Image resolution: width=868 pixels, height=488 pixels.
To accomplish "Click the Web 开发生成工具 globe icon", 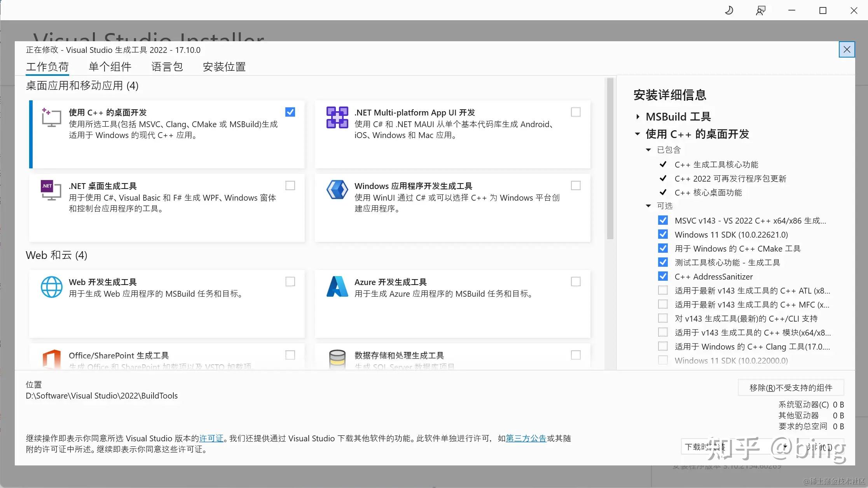I will 52,287.
